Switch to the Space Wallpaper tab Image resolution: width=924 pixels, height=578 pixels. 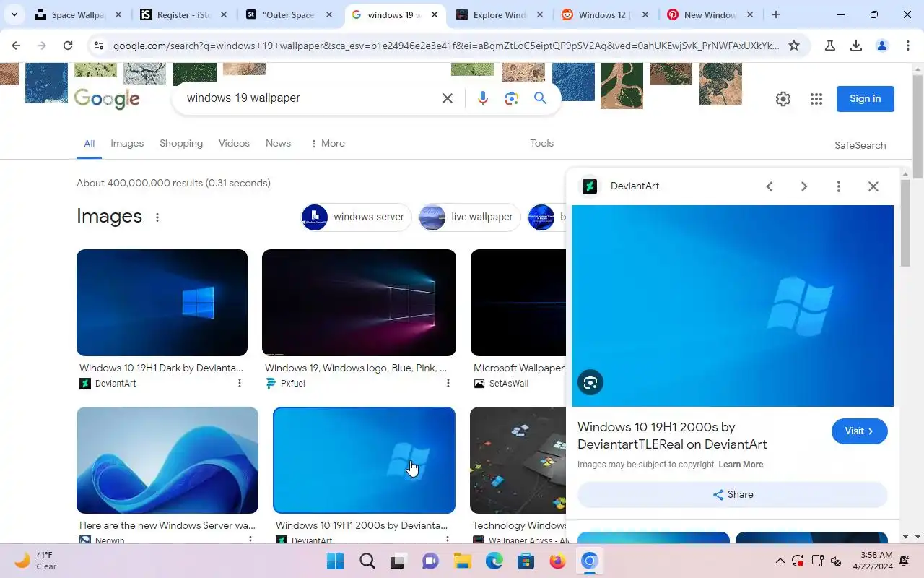[x=79, y=14]
